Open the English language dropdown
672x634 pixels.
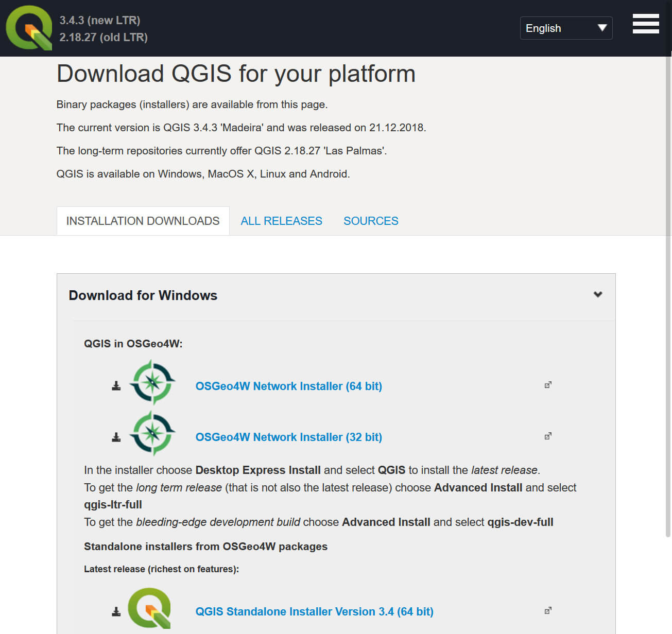tap(566, 28)
